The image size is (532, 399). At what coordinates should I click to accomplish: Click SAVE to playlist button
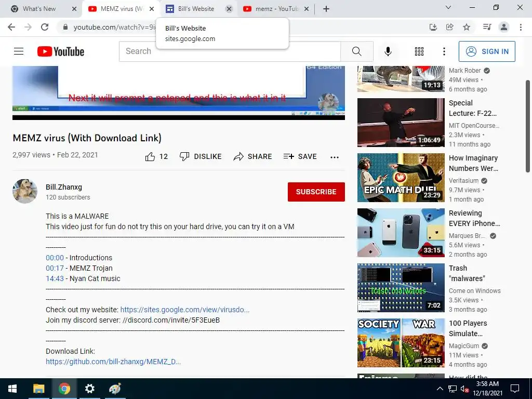click(300, 156)
